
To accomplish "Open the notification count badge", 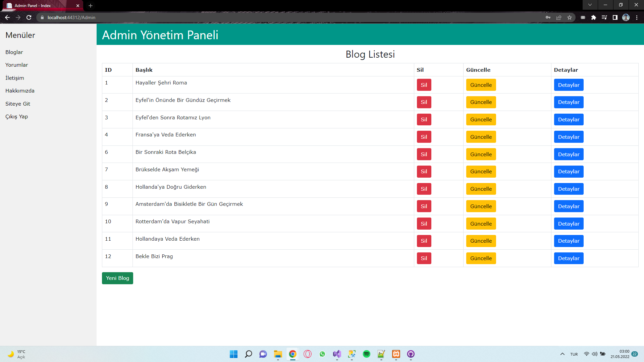I will tap(635, 354).
